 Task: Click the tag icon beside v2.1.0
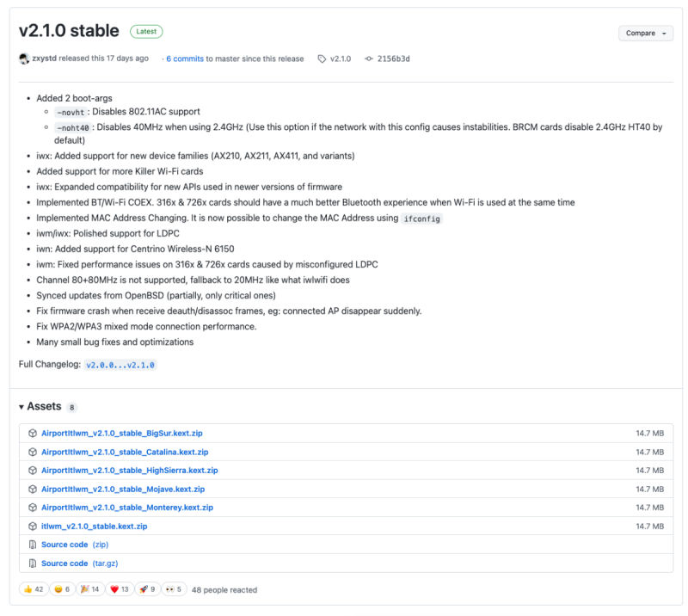point(322,59)
